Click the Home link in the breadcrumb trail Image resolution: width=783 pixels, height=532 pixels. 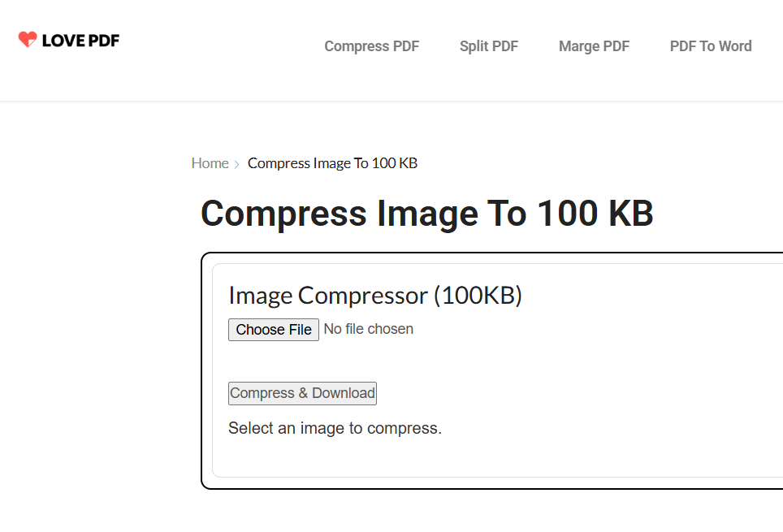point(210,163)
